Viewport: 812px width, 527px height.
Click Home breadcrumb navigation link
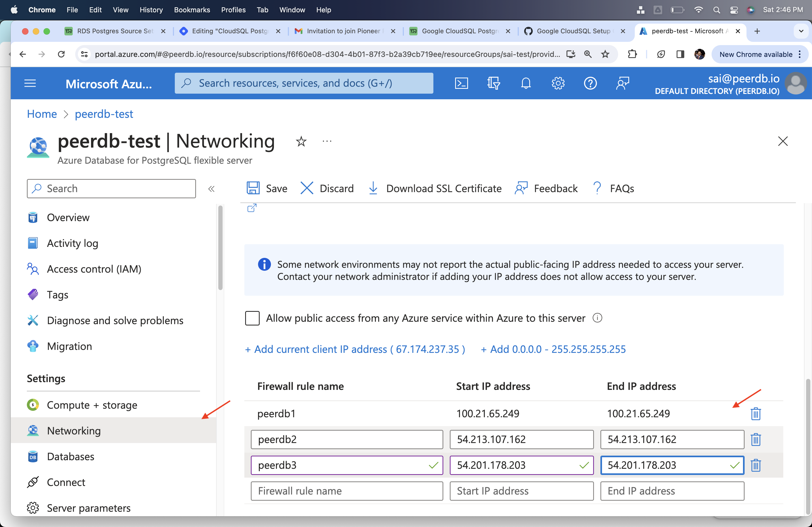41,114
